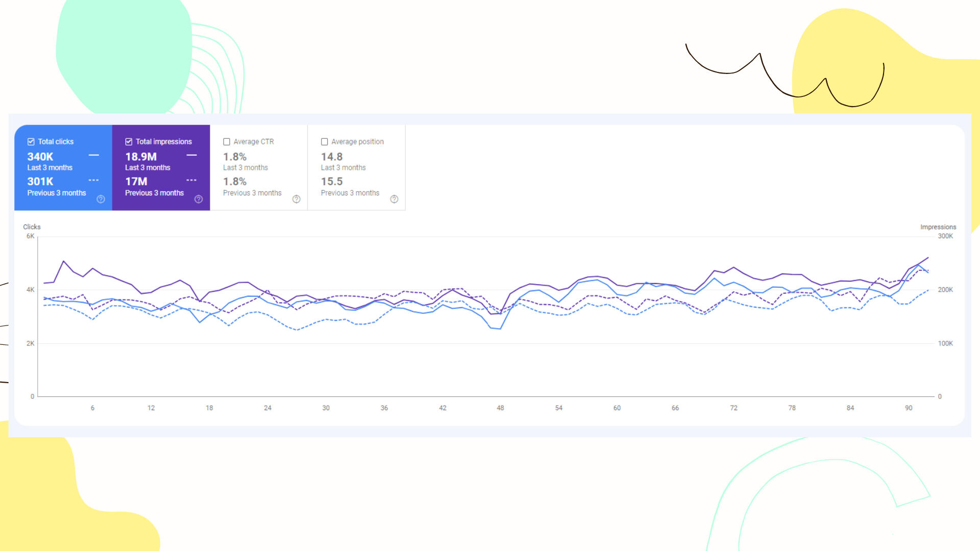This screenshot has width=980, height=551.
Task: Click the 14.8 average position value
Action: pos(332,157)
